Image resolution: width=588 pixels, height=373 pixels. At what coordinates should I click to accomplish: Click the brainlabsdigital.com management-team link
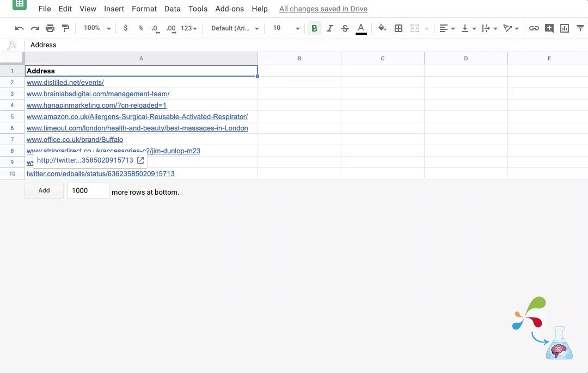coord(98,94)
